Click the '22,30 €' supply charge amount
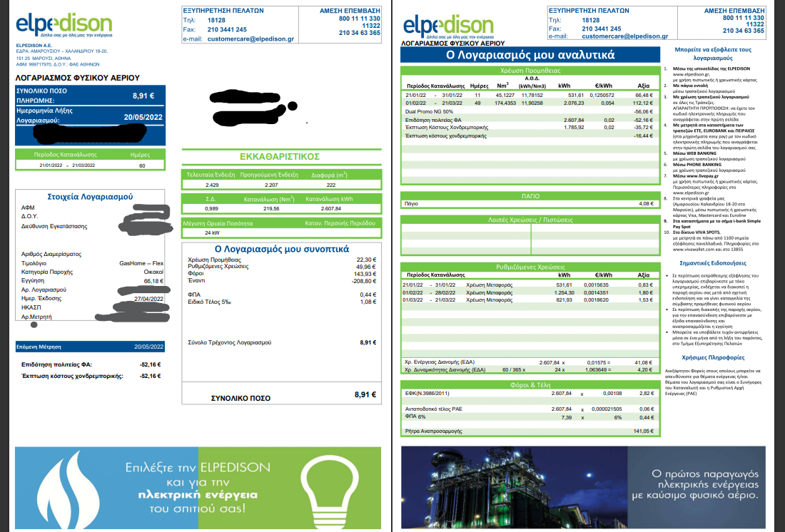This screenshot has height=532, width=785. tap(366, 260)
